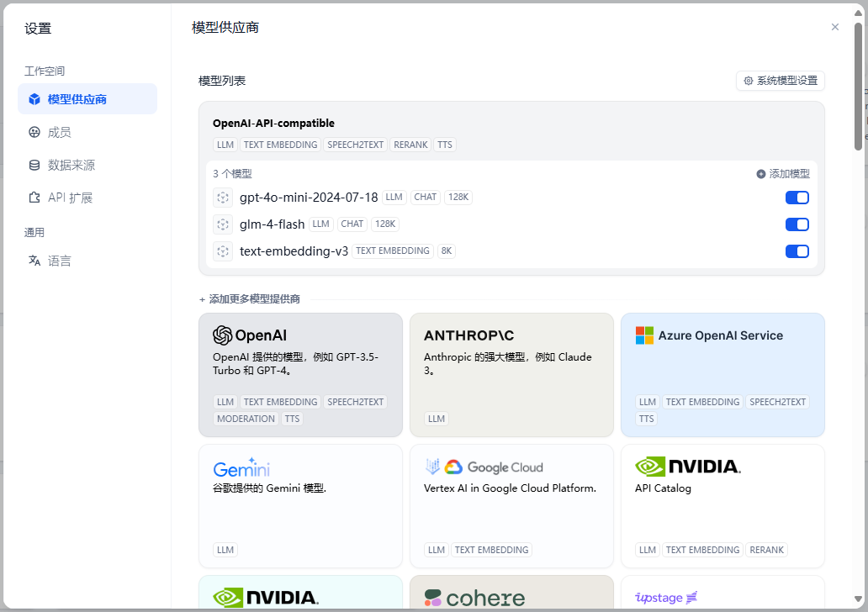The image size is (868, 612).
Task: Click the RERANK tag under OpenAI-API-compatible
Action: tap(410, 145)
